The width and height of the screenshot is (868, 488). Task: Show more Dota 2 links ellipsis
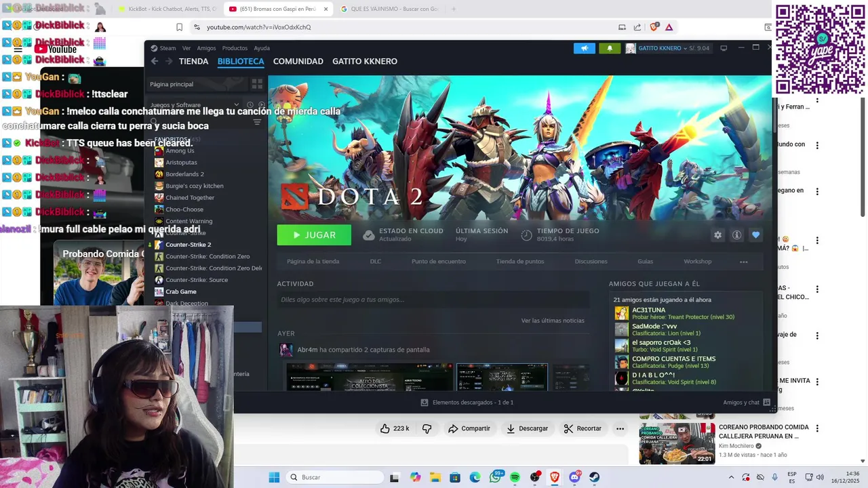pyautogui.click(x=744, y=262)
